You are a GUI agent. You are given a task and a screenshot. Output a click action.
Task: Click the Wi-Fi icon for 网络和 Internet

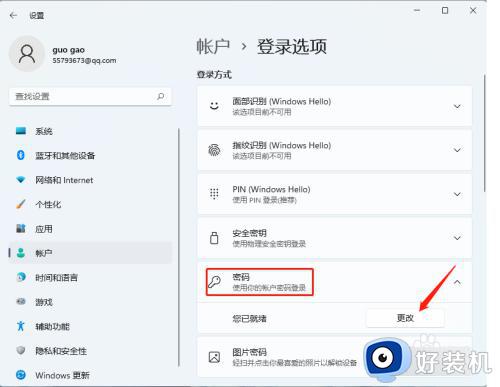(x=21, y=180)
